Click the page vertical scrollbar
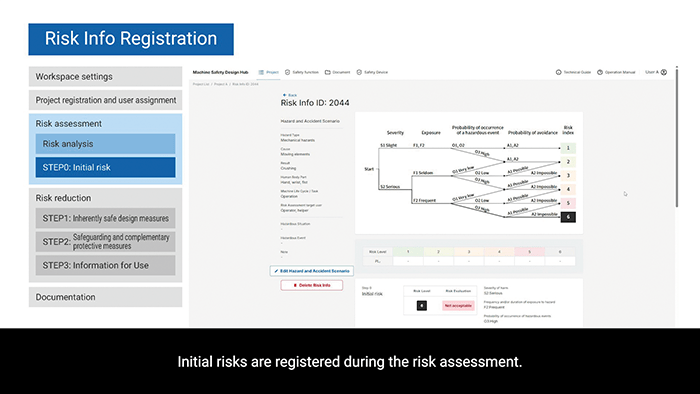Viewport: 700px width, 394px height. 677,136
